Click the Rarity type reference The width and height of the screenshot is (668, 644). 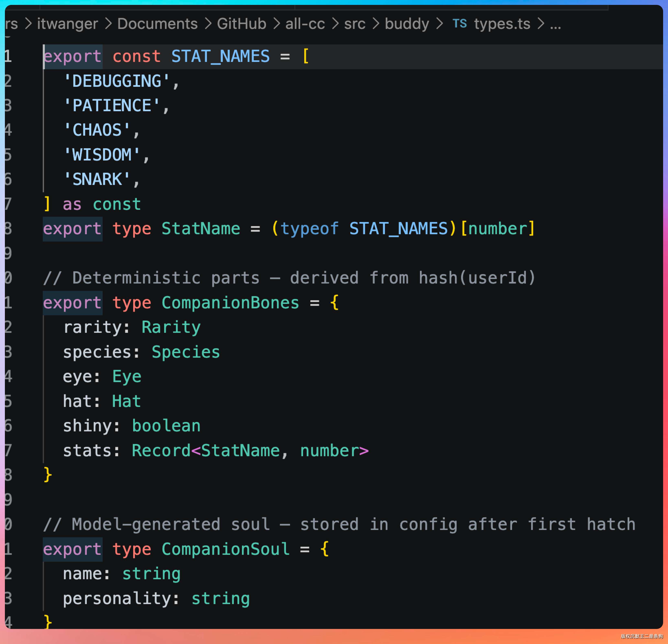[171, 327]
